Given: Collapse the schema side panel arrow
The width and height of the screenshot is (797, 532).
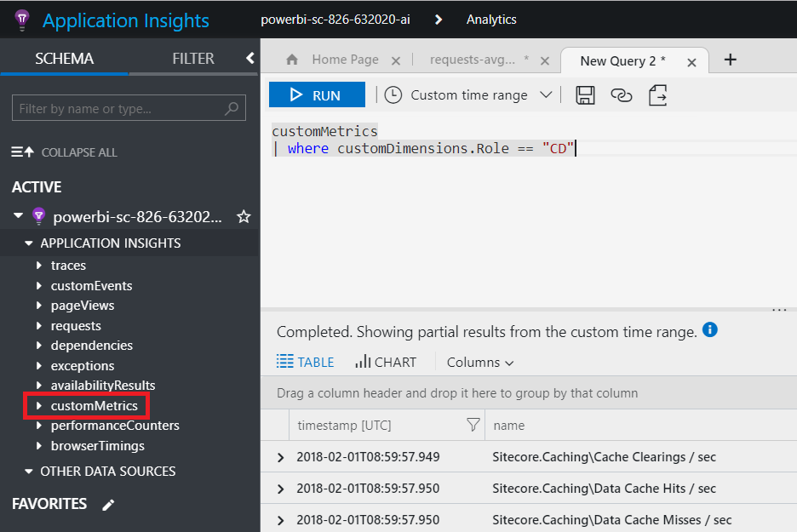Looking at the screenshot, I should tap(250, 58).
